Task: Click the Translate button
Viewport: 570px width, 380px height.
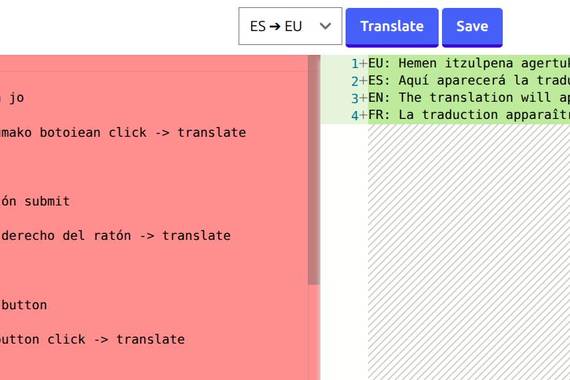Action: pos(392,27)
